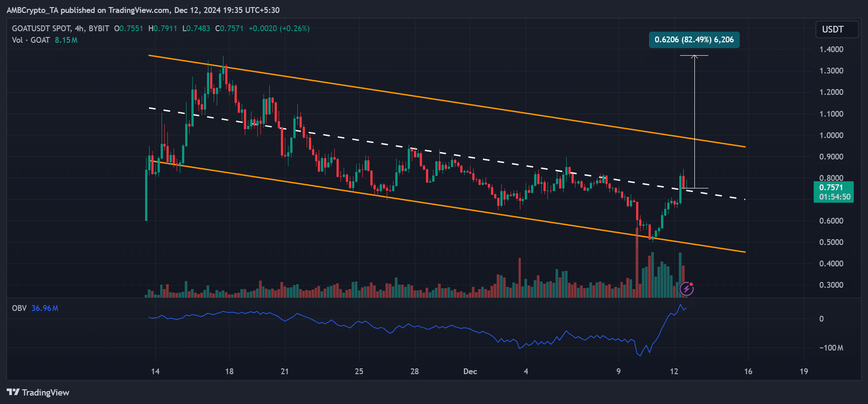The height and width of the screenshot is (404, 868).
Task: Click the 0.6206 (82.49%) measurement label
Action: coord(694,40)
